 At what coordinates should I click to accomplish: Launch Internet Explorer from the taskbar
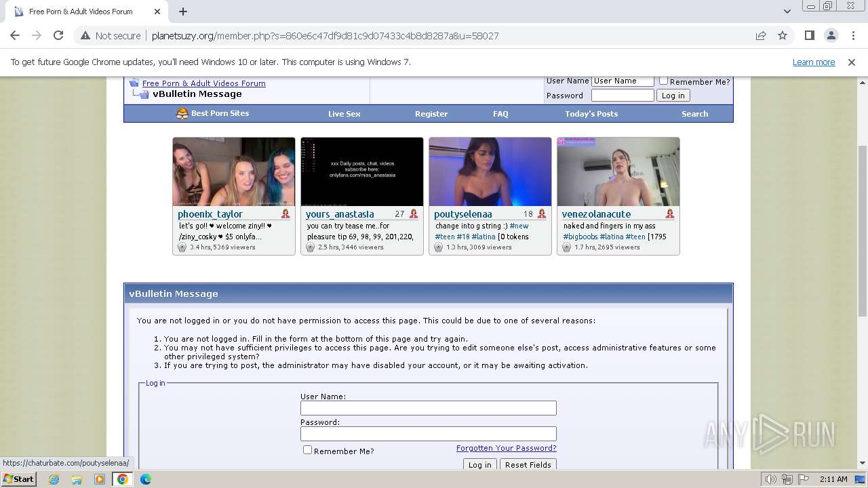(x=54, y=479)
